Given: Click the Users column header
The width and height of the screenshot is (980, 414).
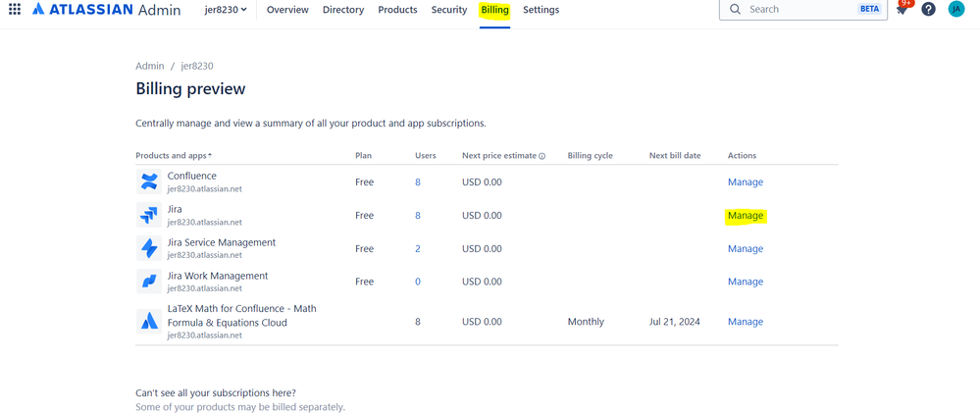Looking at the screenshot, I should coord(425,155).
